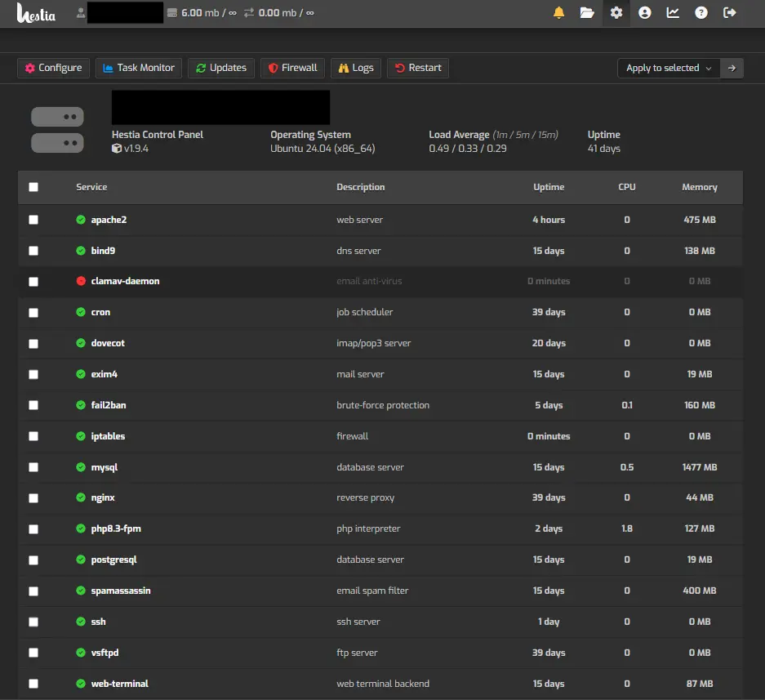765x700 pixels.
Task: Open the Logs page
Action: coord(356,68)
